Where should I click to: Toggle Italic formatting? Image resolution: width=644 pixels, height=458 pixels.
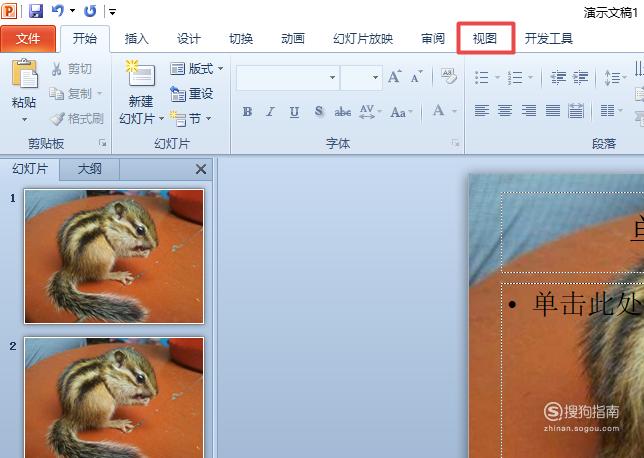(270, 111)
